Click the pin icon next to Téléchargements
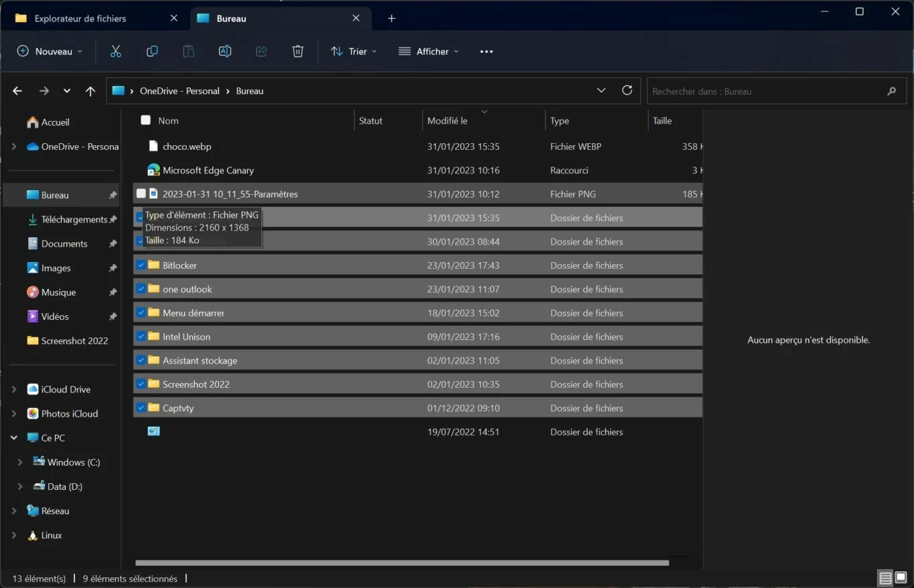 (113, 220)
